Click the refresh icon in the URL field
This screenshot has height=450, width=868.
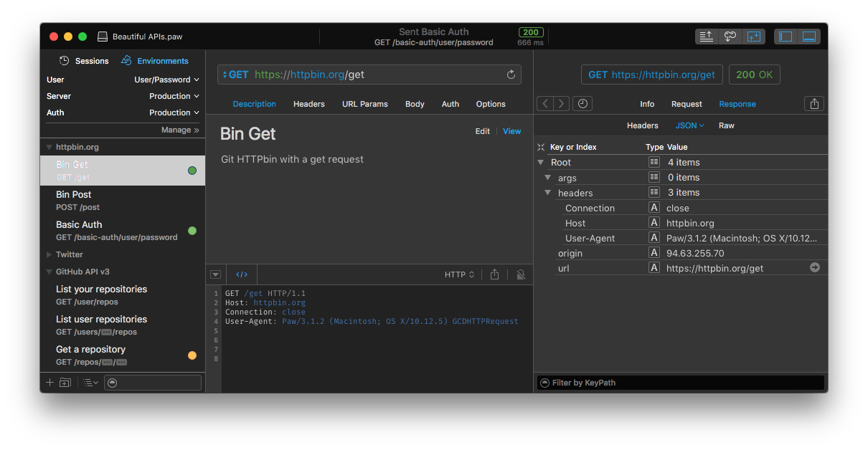[x=511, y=75]
